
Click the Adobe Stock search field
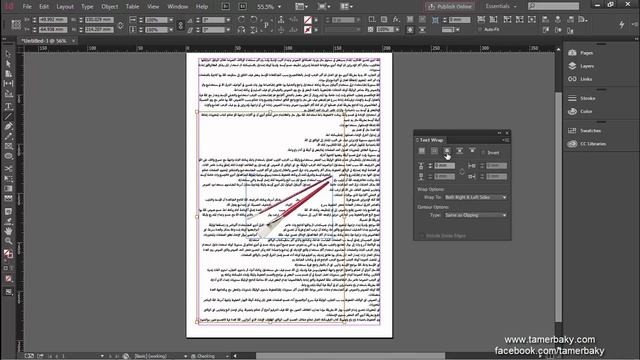coord(553,6)
